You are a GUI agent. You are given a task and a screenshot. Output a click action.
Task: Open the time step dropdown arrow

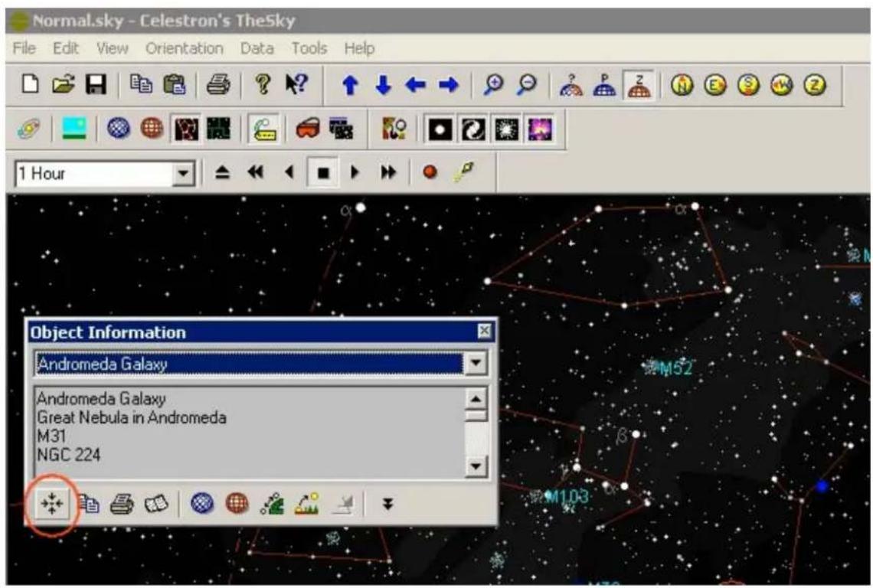[183, 174]
